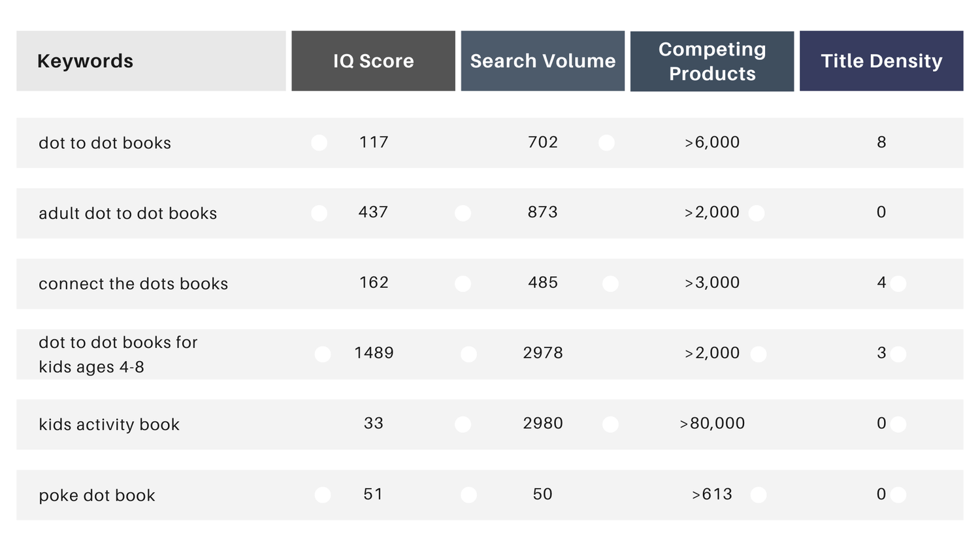This screenshot has width=980, height=551.
Task: Select the 1489 IQ score cell
Action: click(x=374, y=353)
